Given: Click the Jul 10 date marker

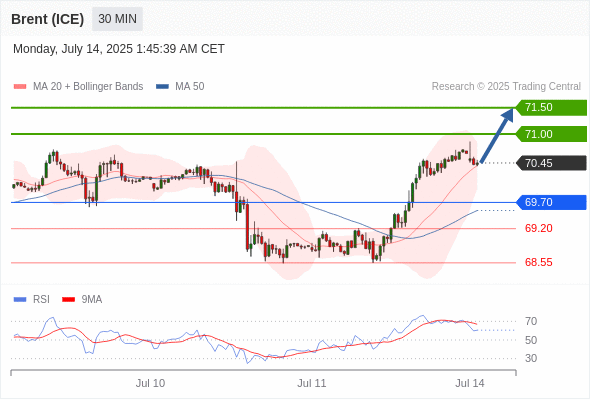Looking at the screenshot, I should (x=150, y=383).
